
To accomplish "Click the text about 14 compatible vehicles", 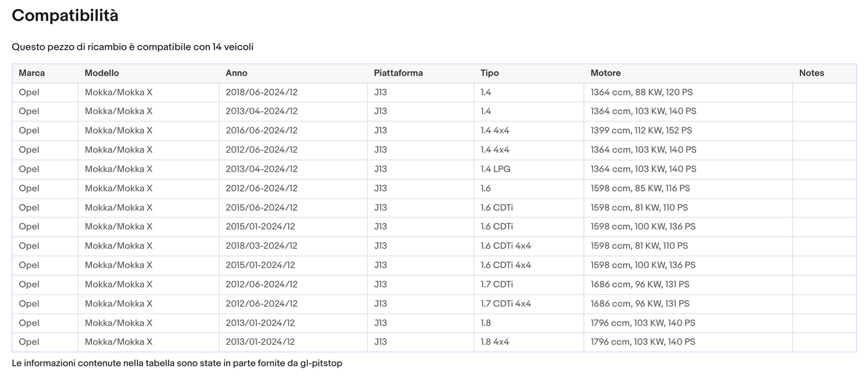I will (132, 47).
